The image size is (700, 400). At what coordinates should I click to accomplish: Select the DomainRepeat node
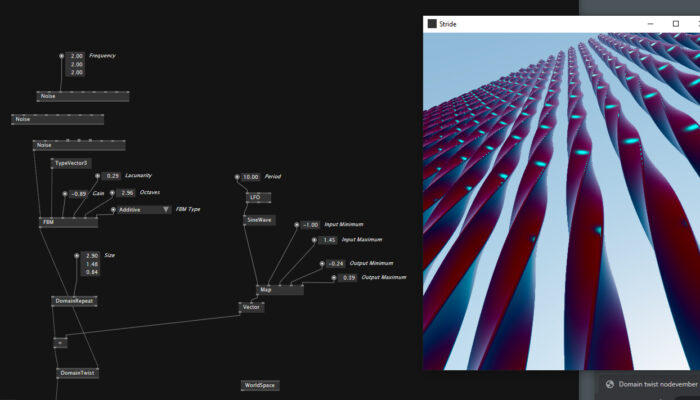74,300
